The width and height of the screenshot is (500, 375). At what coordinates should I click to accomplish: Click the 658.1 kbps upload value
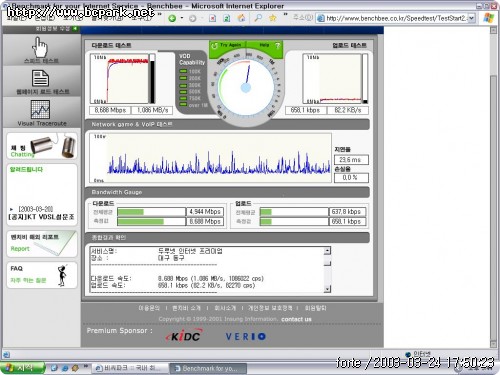(305, 110)
